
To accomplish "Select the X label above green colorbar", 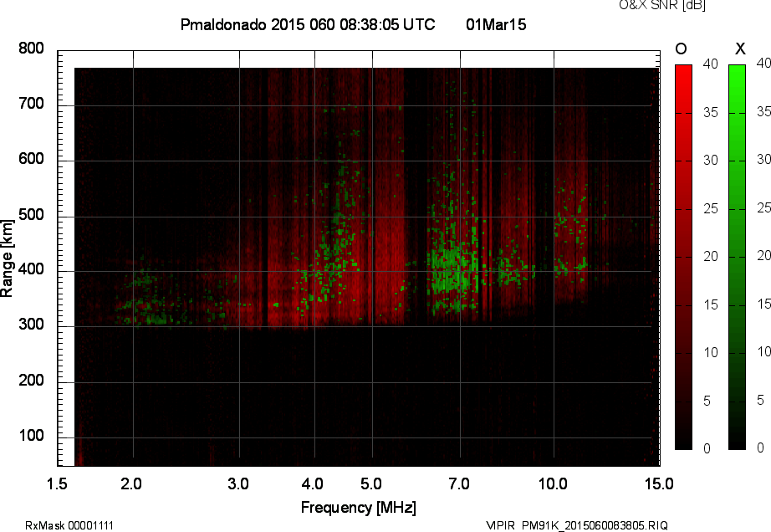I will pyautogui.click(x=738, y=49).
